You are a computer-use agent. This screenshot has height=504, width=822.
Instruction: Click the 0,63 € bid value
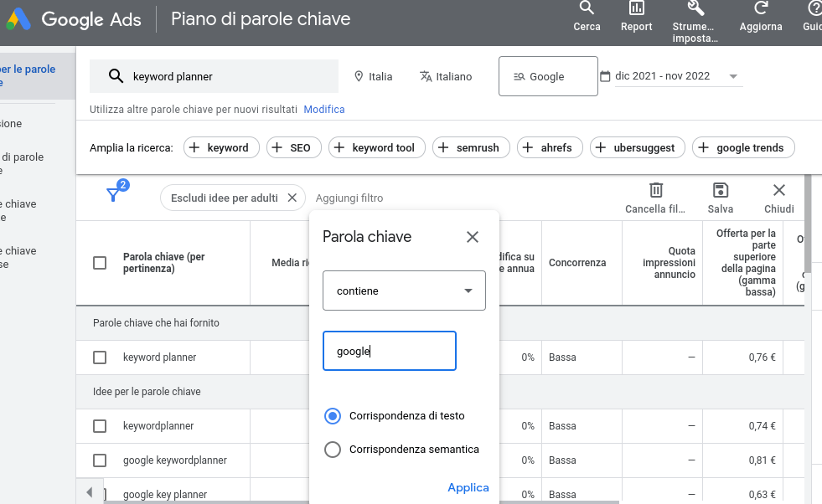point(762,495)
